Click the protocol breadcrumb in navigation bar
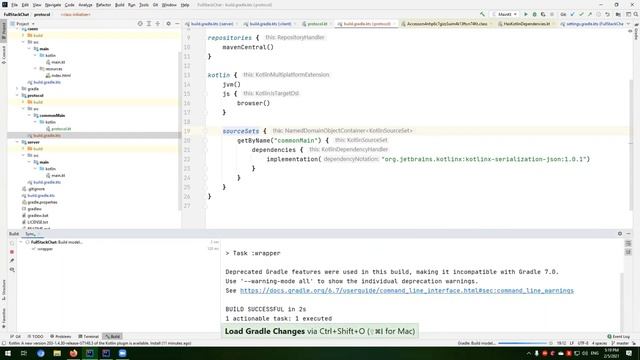The image size is (640, 360). (42, 14)
